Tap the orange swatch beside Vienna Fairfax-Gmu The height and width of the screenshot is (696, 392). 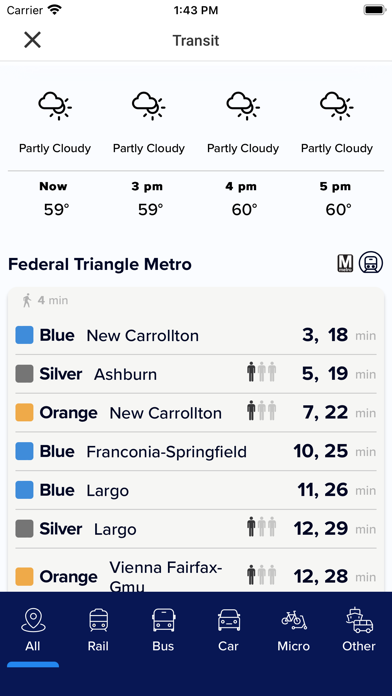24,577
